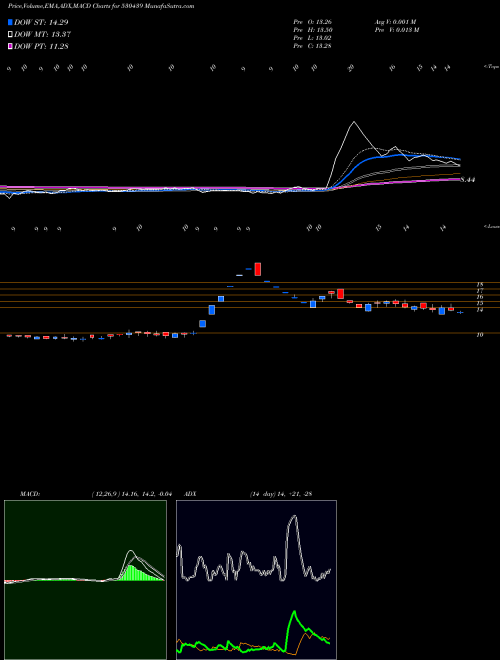Click the magenta DOW PT legend swatch
500x660 pixels.
[10, 46]
